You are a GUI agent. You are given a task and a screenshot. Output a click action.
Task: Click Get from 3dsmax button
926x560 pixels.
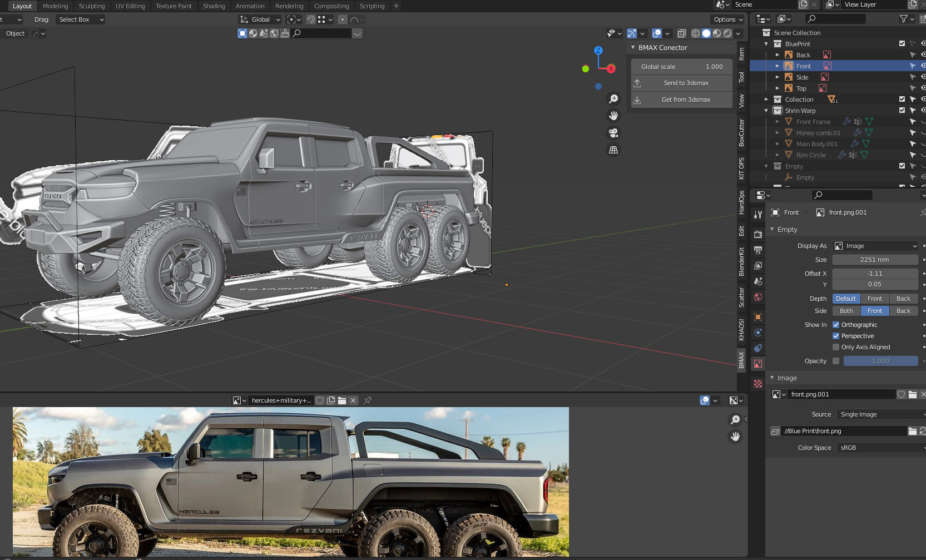[682, 100]
